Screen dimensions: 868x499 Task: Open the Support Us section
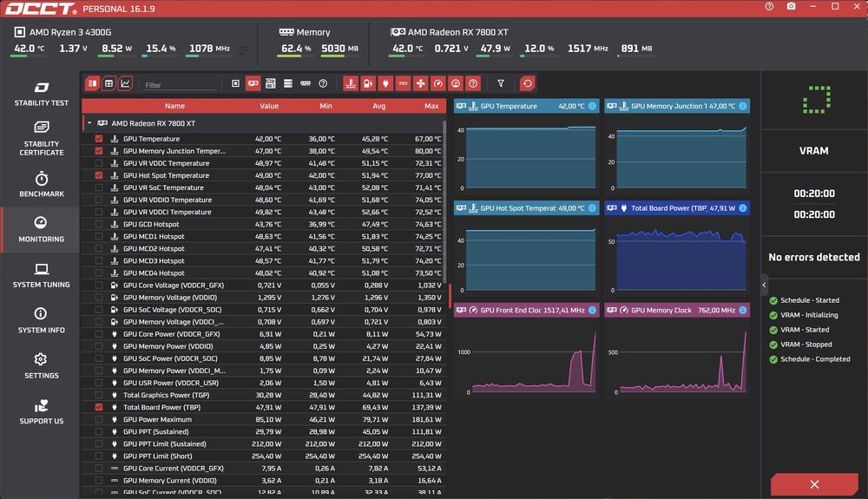pyautogui.click(x=41, y=412)
